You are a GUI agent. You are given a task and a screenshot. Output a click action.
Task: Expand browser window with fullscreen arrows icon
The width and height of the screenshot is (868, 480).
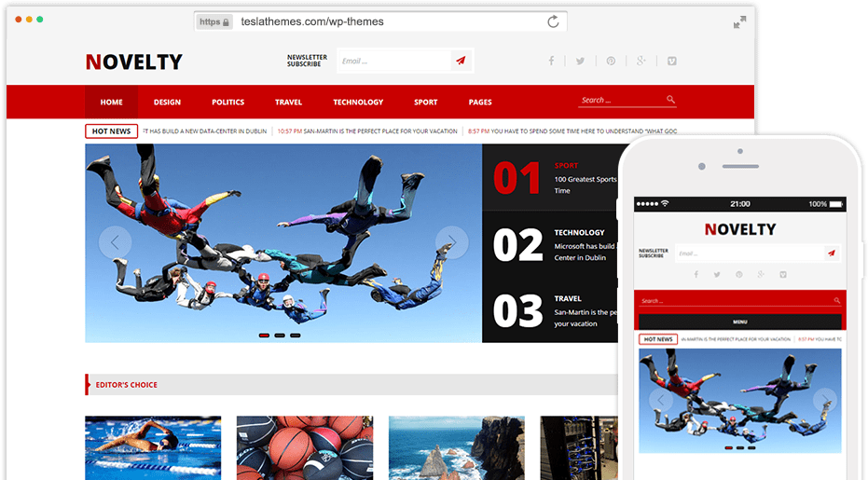click(x=739, y=22)
